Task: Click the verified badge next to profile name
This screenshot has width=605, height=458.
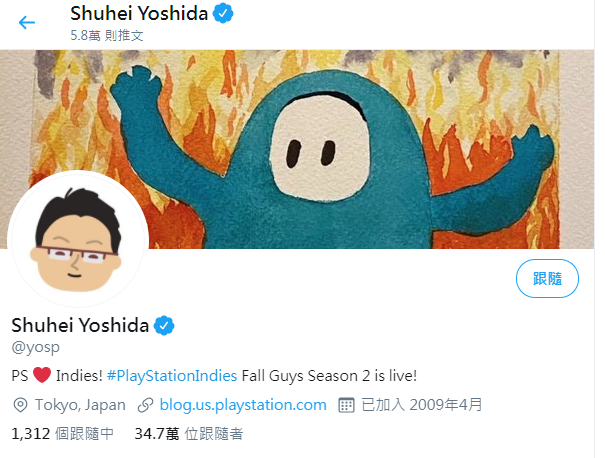Action: 164,325
